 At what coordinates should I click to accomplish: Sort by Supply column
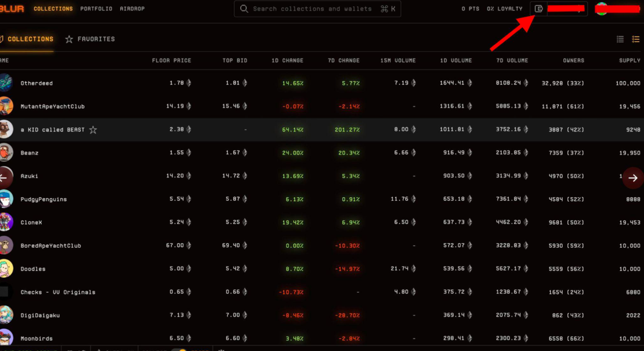pos(630,60)
